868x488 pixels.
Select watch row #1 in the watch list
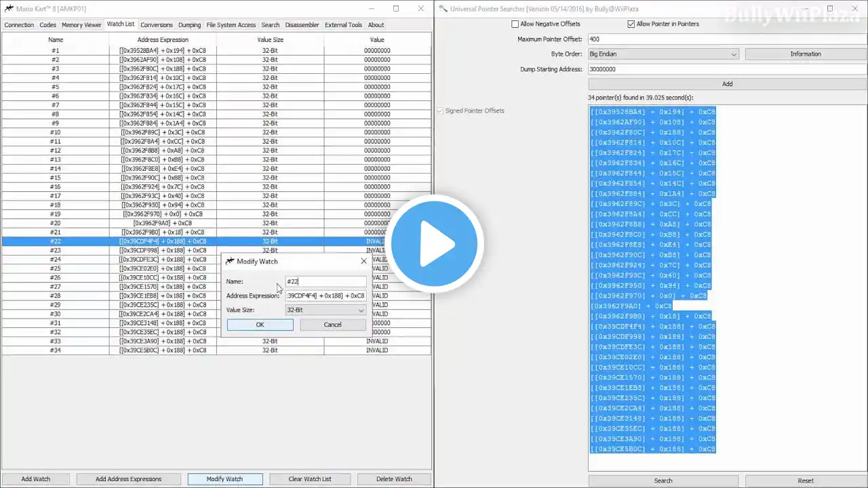pyautogui.click(x=216, y=50)
